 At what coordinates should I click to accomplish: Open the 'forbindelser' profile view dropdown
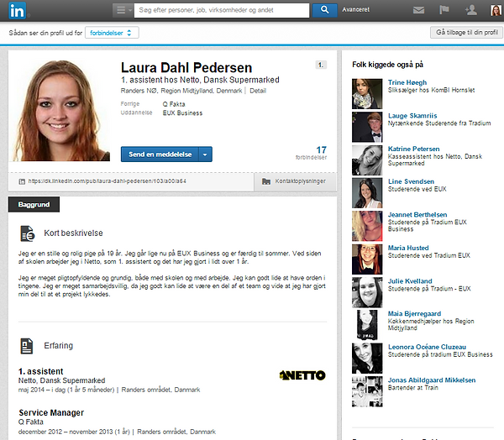pyautogui.click(x=112, y=33)
